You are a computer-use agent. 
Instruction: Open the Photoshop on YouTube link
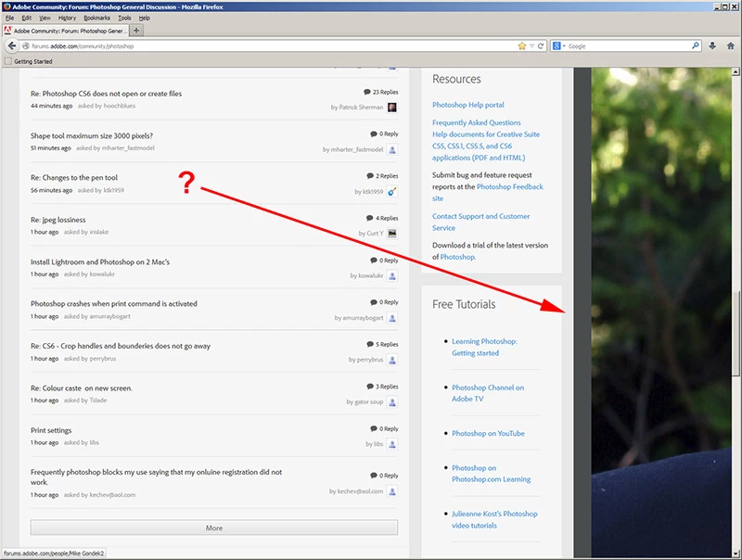tap(488, 433)
